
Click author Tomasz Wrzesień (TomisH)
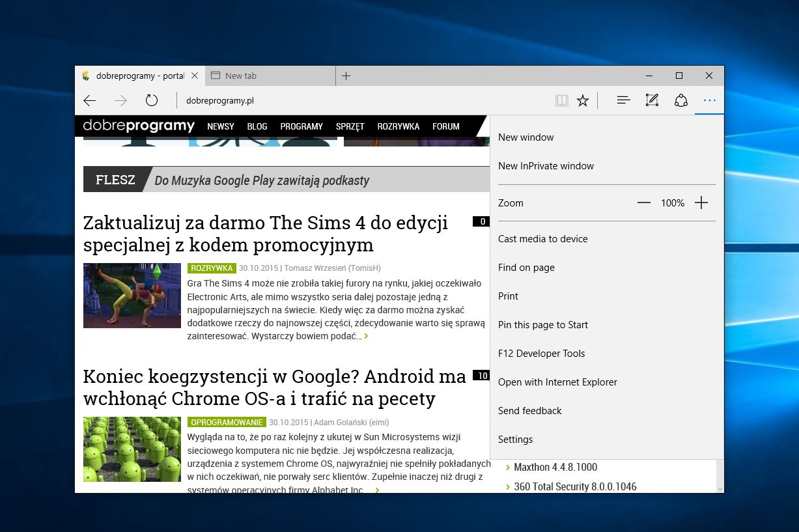tap(332, 268)
